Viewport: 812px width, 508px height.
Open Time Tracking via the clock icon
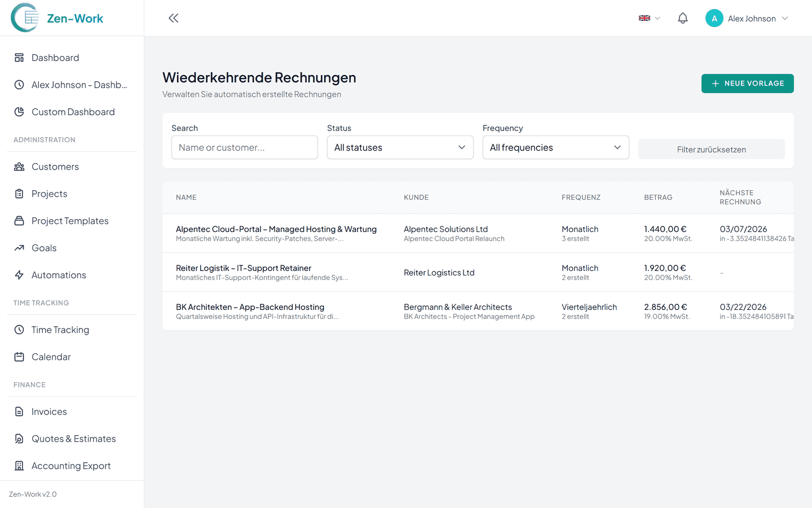coord(19,330)
